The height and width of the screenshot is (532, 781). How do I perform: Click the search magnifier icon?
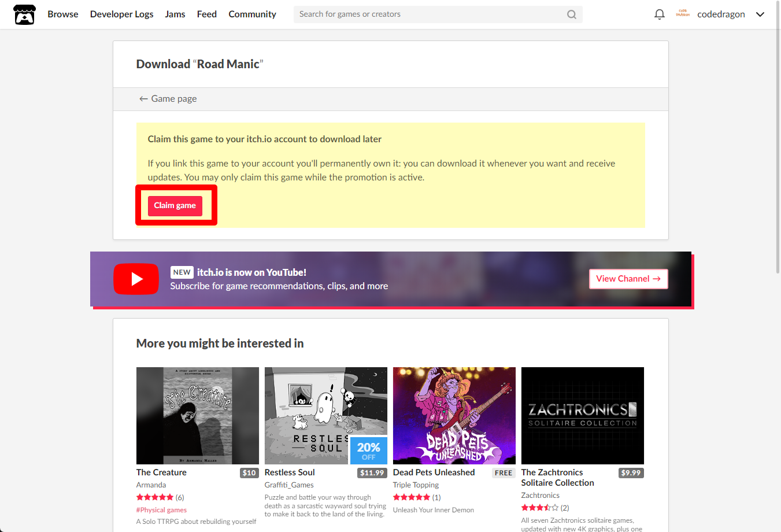point(571,14)
